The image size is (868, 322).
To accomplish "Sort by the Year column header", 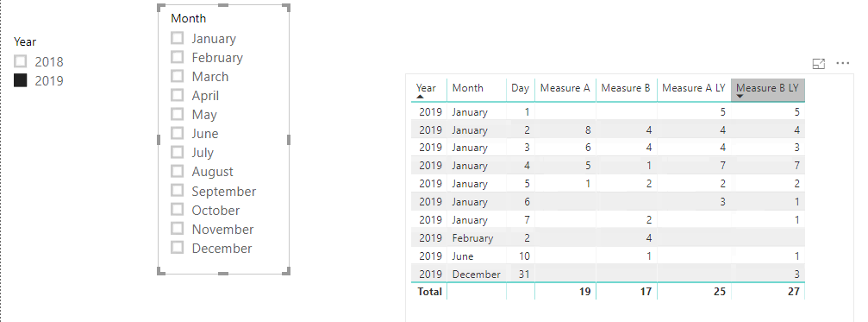I will (x=429, y=90).
